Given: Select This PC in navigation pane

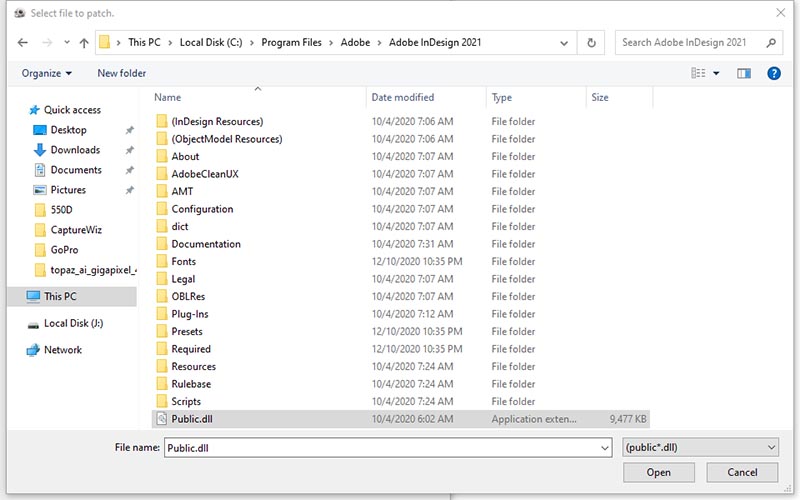Looking at the screenshot, I should pyautogui.click(x=72, y=296).
